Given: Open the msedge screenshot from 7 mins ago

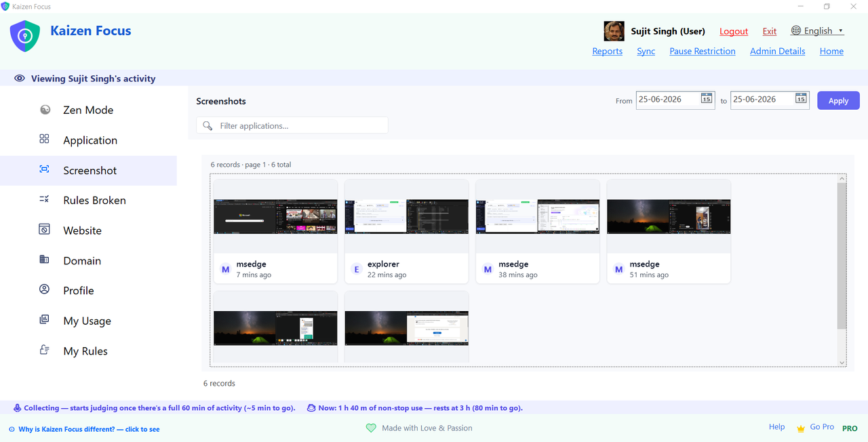Looking at the screenshot, I should 275,232.
